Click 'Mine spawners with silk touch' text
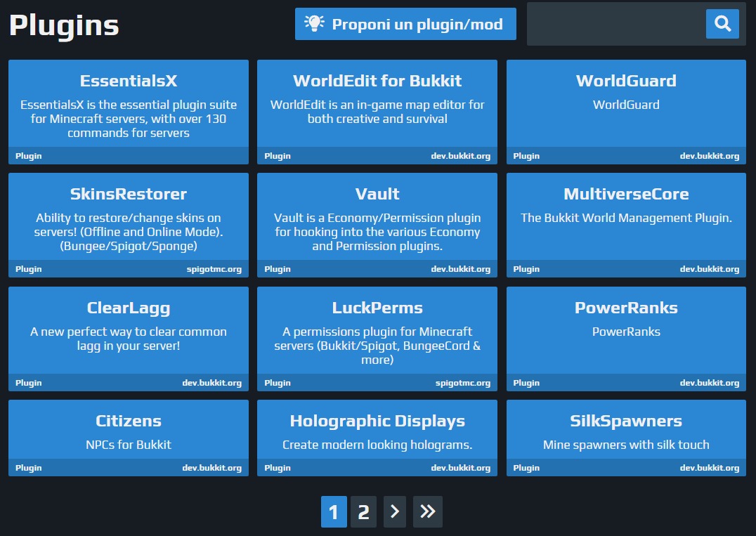The width and height of the screenshot is (756, 536). pyautogui.click(x=626, y=445)
